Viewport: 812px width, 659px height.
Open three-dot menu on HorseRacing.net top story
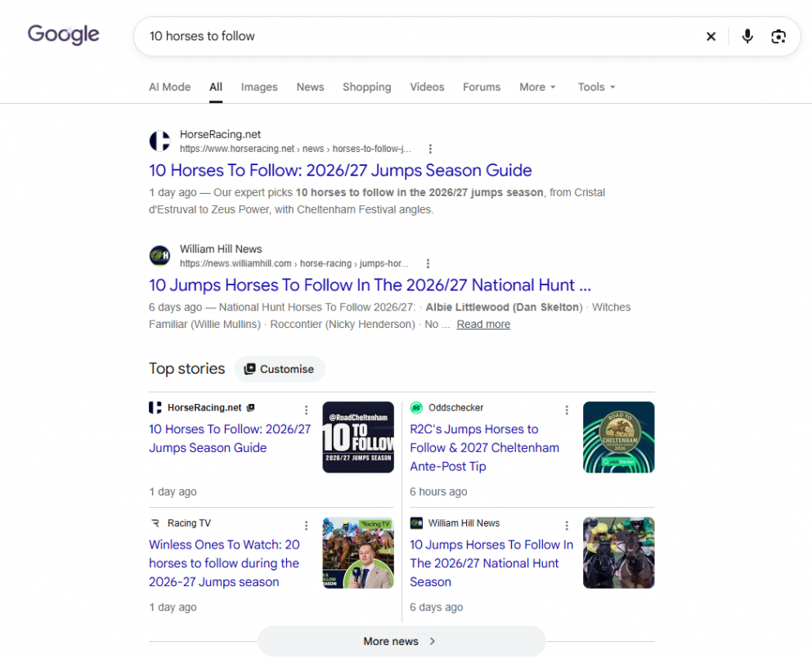(x=306, y=410)
